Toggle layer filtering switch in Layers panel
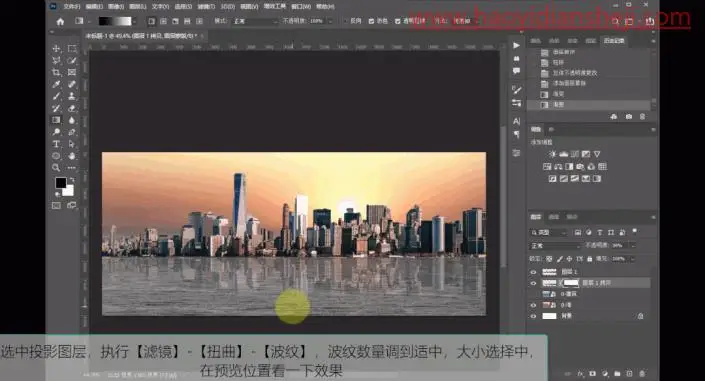This screenshot has height=381, width=705. [x=635, y=232]
